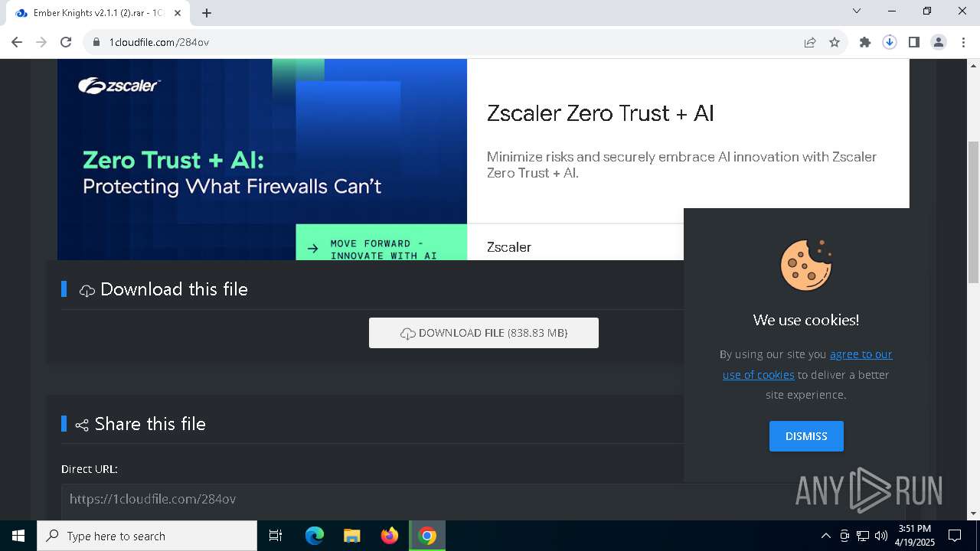Open the notification center icon
This screenshot has height=551, width=980.
tap(955, 536)
